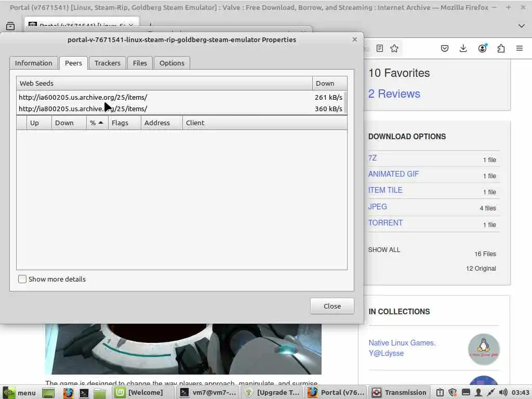This screenshot has width=532, height=399.
Task: Open the Options tab
Action: point(172,63)
